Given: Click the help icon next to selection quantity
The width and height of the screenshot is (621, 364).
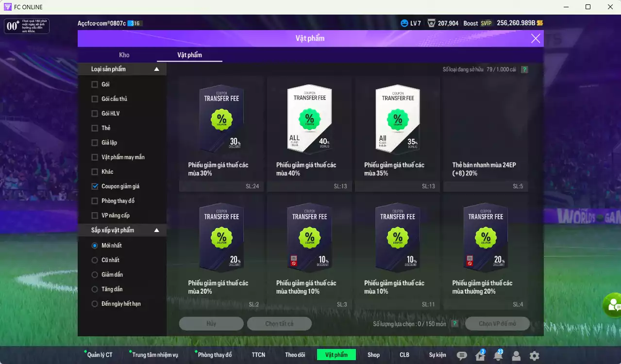Looking at the screenshot, I should [454, 324].
